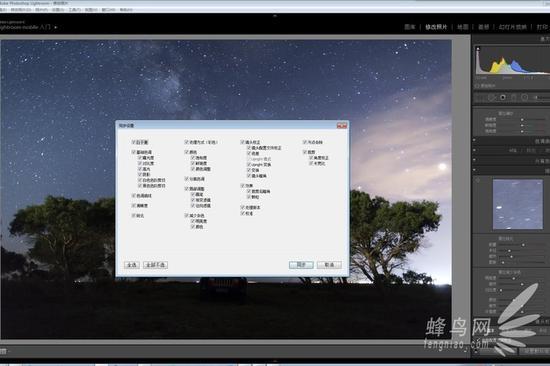Select the Radial Filter circle tool
The height and width of the screenshot is (366, 550).
[525, 97]
